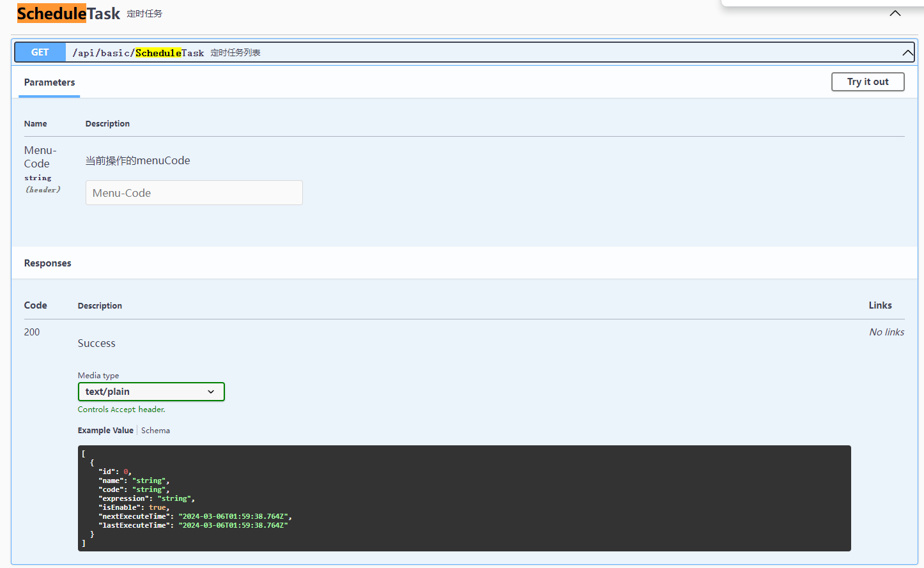
Task: Open the text/plain media type dropdown
Action: point(151,392)
